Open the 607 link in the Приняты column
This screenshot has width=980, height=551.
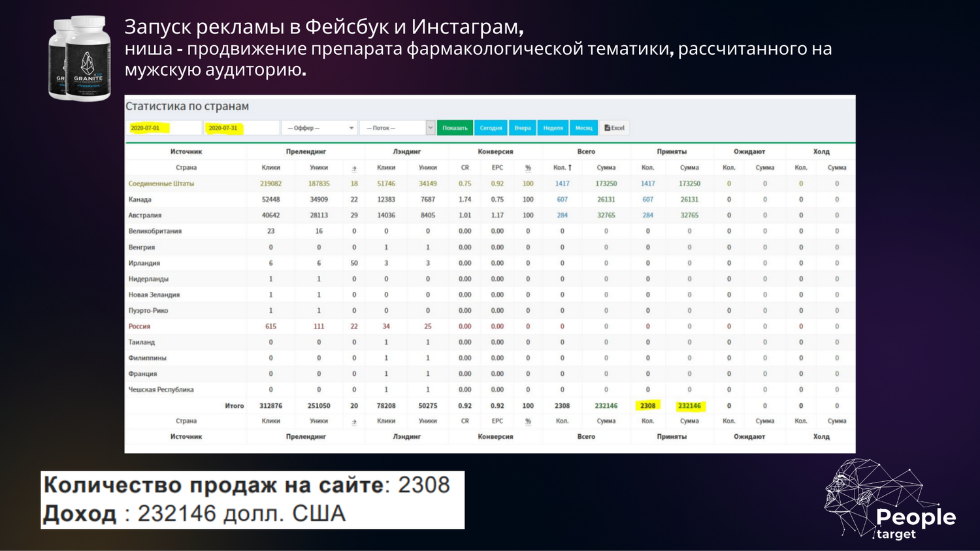point(647,200)
